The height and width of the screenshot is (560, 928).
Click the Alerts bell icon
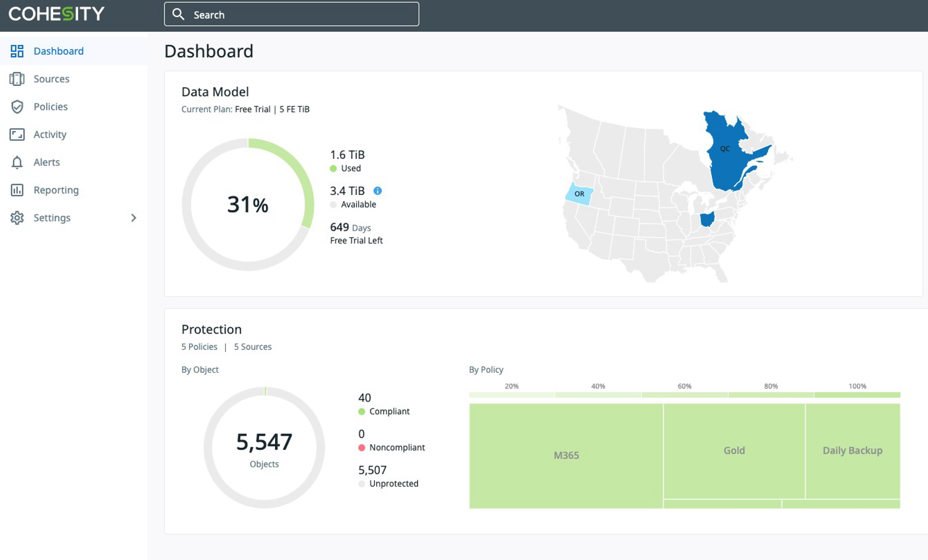pyautogui.click(x=17, y=162)
